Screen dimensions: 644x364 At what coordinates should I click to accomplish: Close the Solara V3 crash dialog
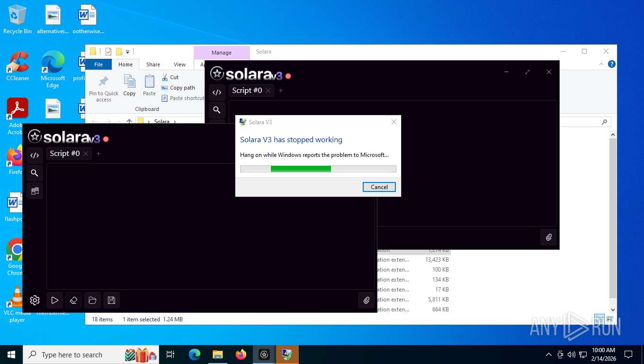pyautogui.click(x=394, y=122)
